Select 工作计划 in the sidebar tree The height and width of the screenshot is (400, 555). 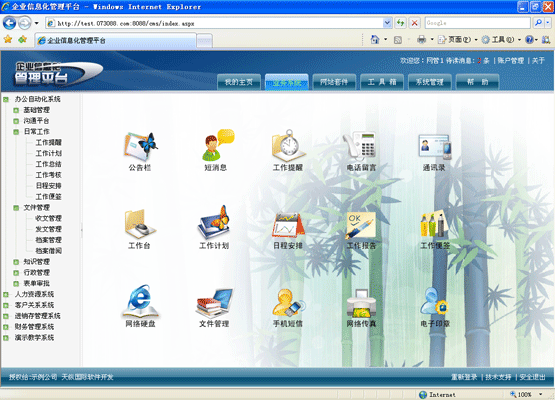coord(48,153)
